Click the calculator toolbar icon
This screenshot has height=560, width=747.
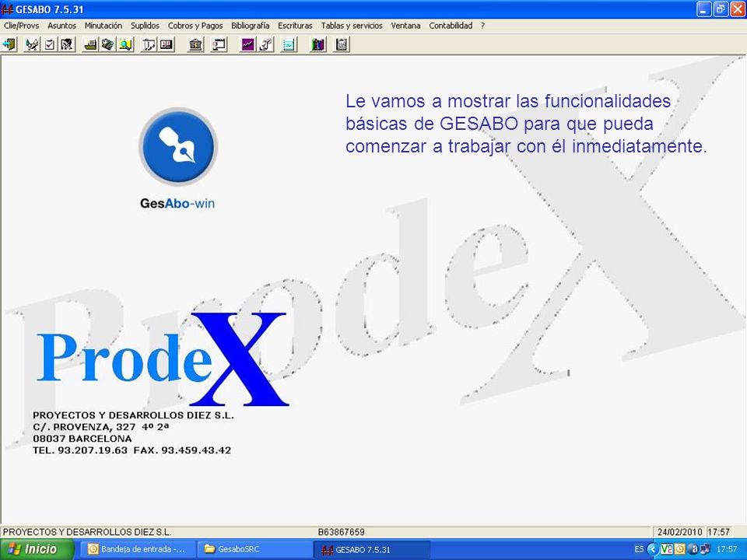coord(341,45)
